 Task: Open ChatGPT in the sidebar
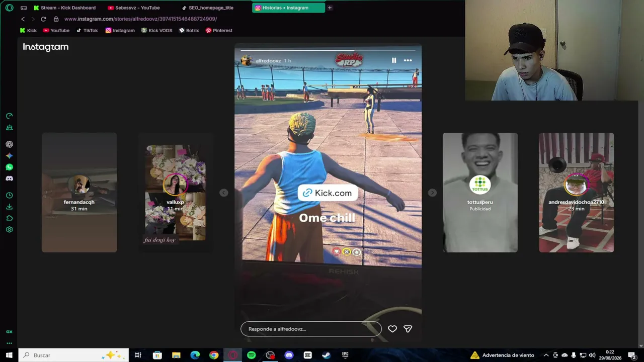coord(9,144)
